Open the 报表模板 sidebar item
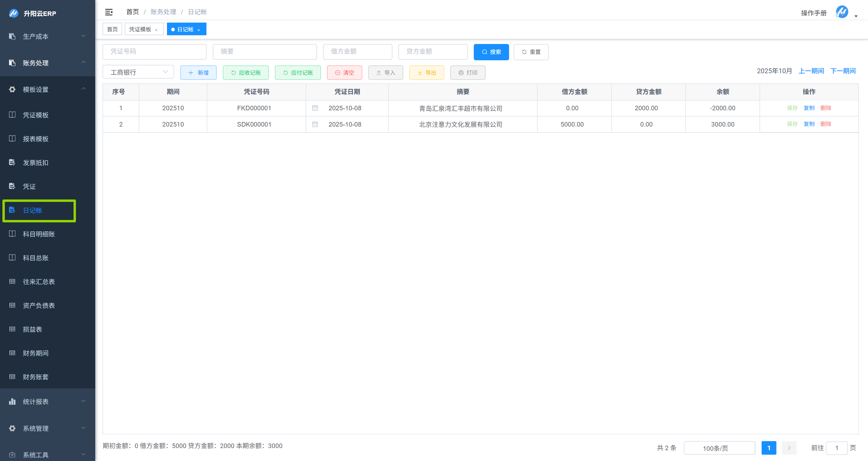 [36, 139]
